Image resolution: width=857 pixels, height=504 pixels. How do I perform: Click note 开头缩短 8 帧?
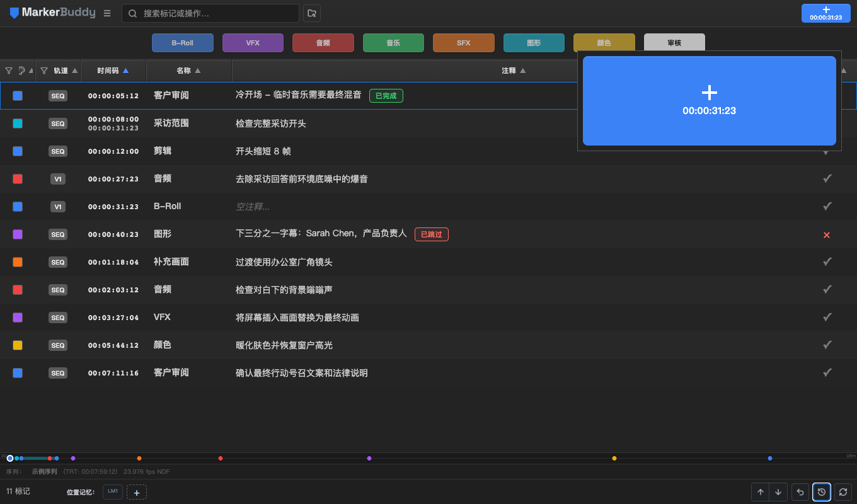click(263, 151)
